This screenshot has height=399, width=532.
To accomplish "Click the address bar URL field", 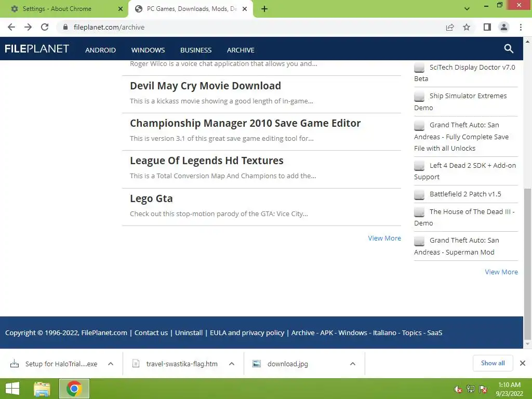I will tap(251, 27).
